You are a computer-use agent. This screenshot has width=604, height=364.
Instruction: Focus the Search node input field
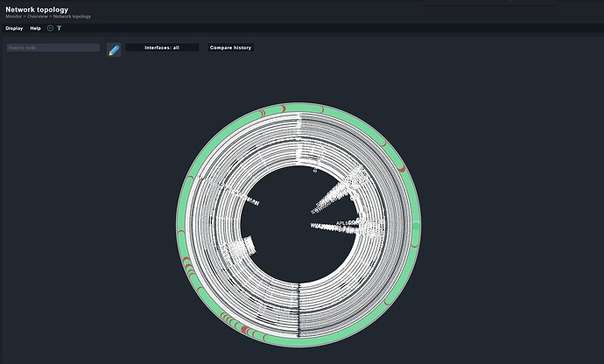pyautogui.click(x=53, y=47)
